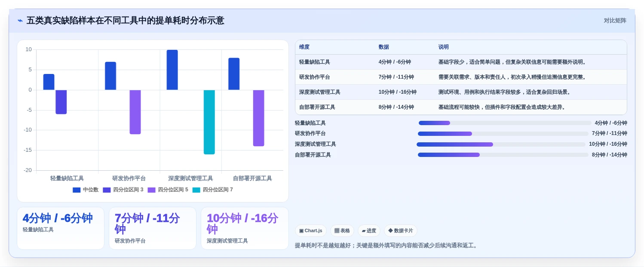The height and width of the screenshot is (267, 644).
Task: Click the 深度测试管理工具 progress bar
Action: [x=501, y=144]
